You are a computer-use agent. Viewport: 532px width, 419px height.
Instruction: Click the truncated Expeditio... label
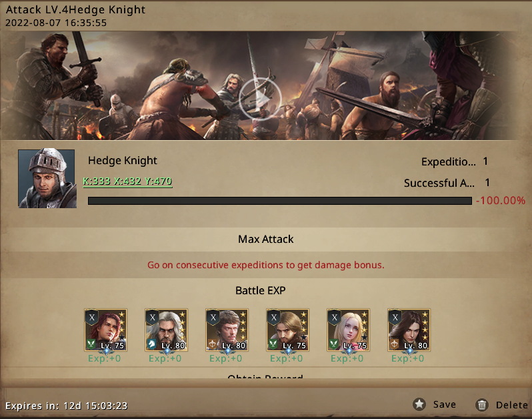(448, 161)
